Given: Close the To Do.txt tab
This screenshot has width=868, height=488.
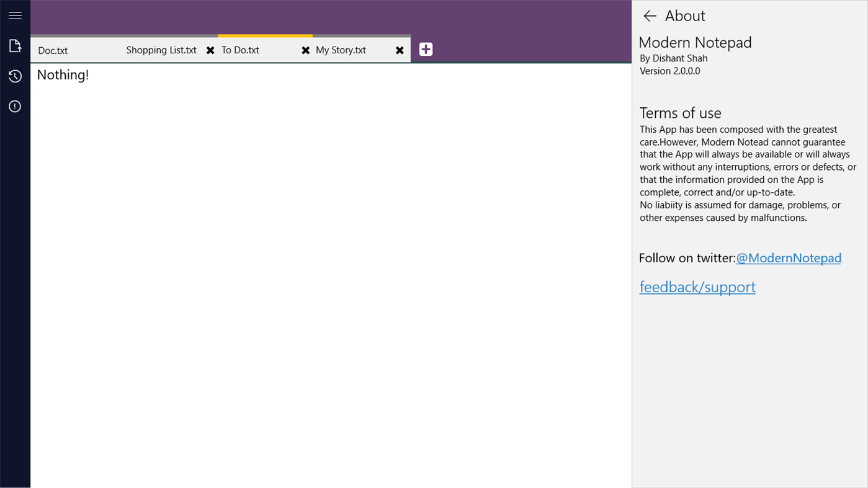Looking at the screenshot, I should (305, 50).
